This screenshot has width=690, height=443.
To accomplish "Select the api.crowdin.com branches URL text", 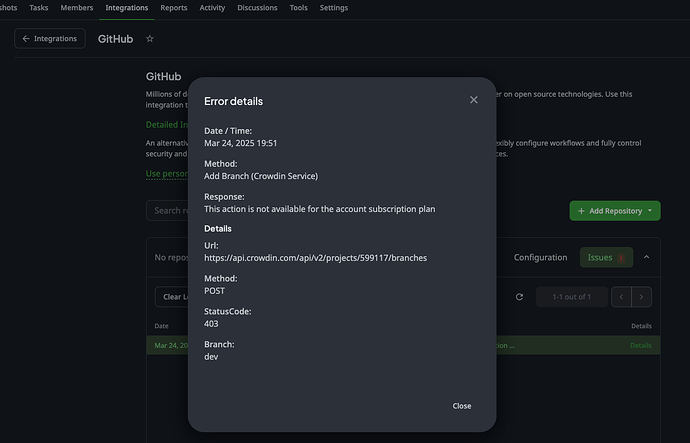I will pos(316,258).
